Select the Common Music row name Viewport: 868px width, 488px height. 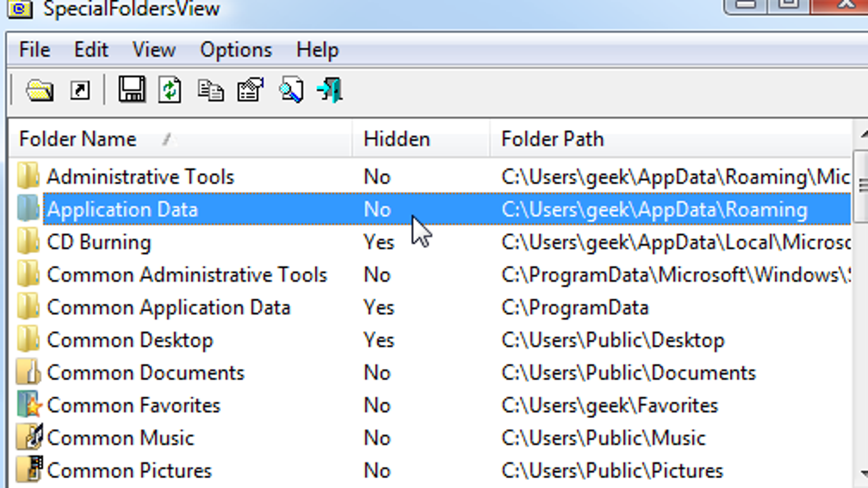pos(120,438)
